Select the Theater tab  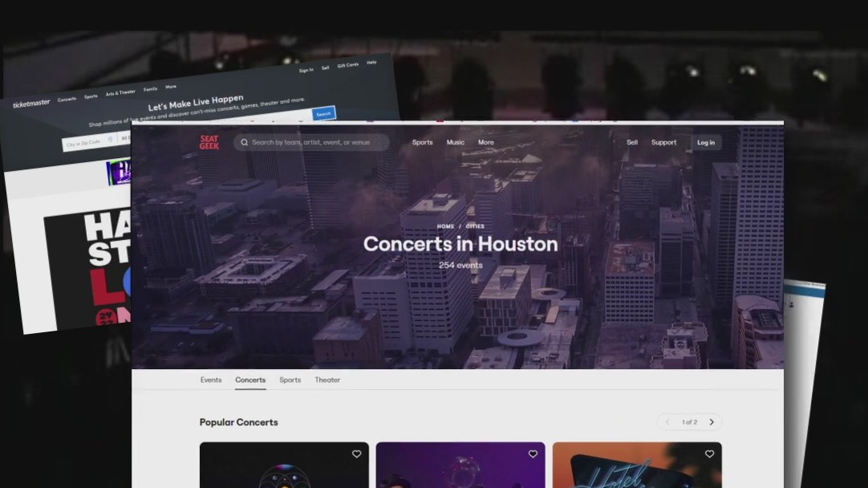tap(327, 380)
